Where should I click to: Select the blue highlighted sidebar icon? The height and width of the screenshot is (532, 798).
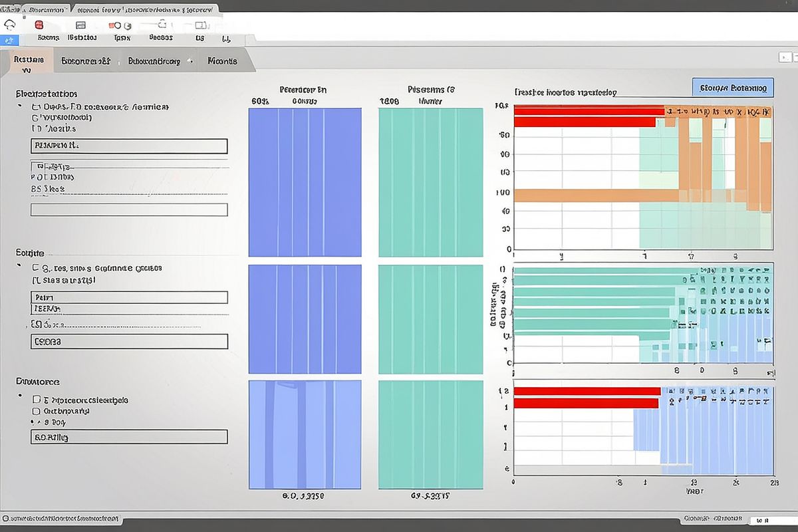pos(10,41)
